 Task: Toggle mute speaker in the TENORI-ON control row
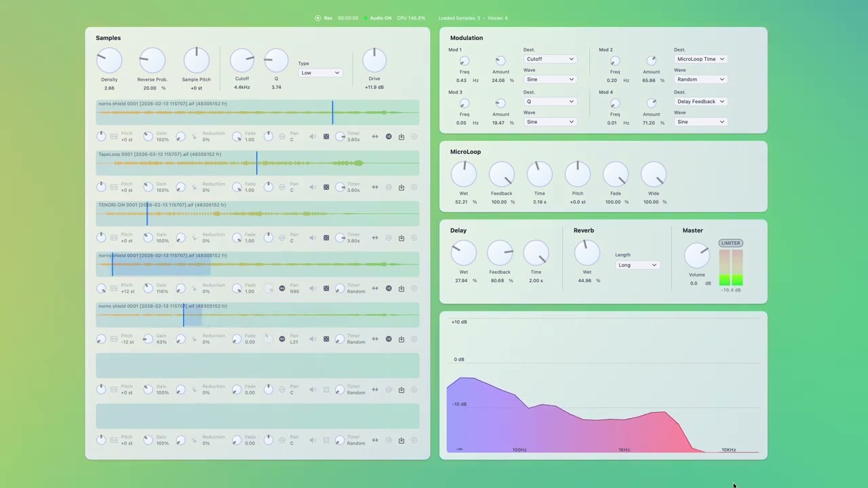click(313, 238)
